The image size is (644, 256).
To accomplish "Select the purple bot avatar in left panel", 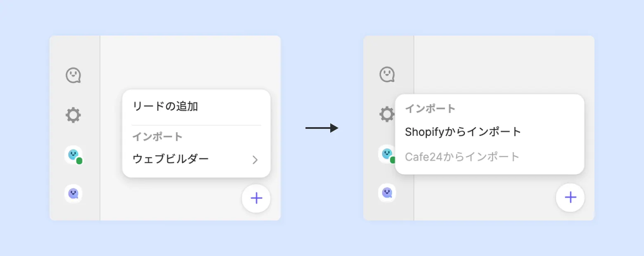I will (x=73, y=193).
